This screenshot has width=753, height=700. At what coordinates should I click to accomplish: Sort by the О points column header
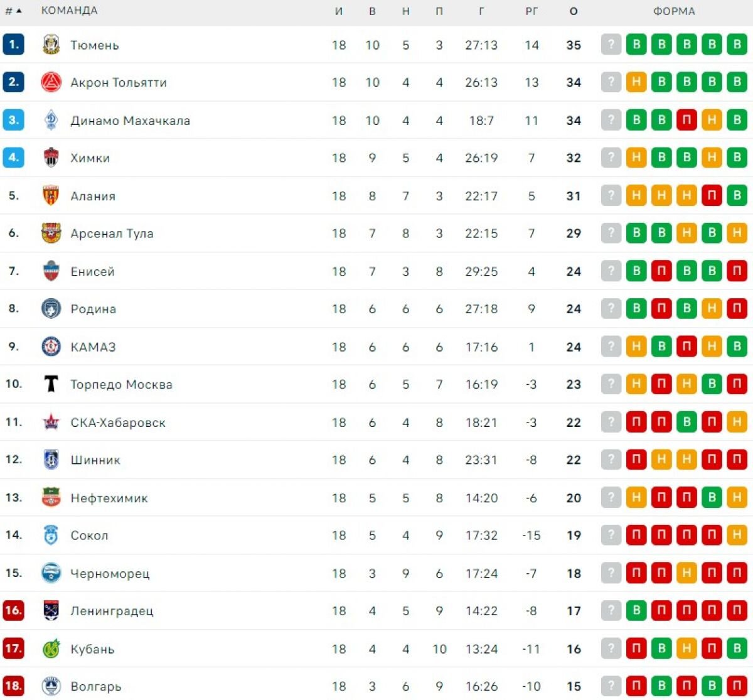pyautogui.click(x=573, y=11)
